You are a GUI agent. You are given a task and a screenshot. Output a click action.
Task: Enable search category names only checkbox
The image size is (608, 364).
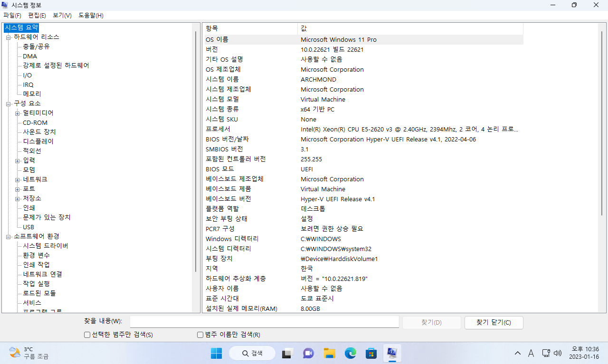[x=200, y=335]
